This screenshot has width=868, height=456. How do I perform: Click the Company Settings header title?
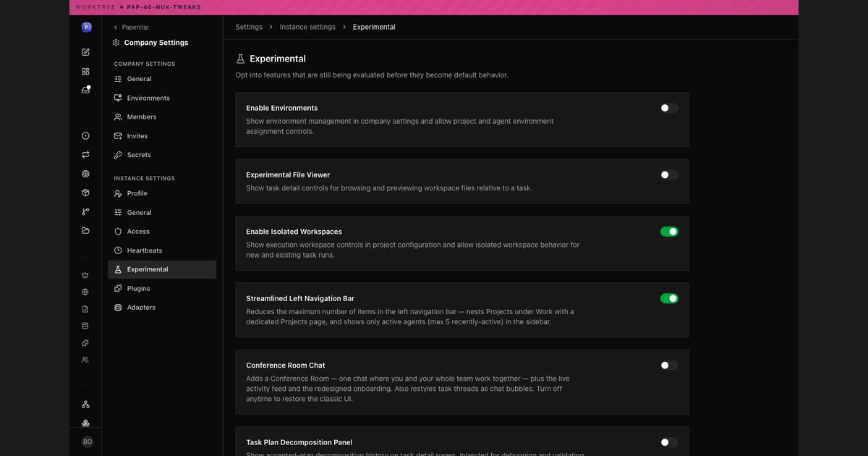[x=156, y=43]
